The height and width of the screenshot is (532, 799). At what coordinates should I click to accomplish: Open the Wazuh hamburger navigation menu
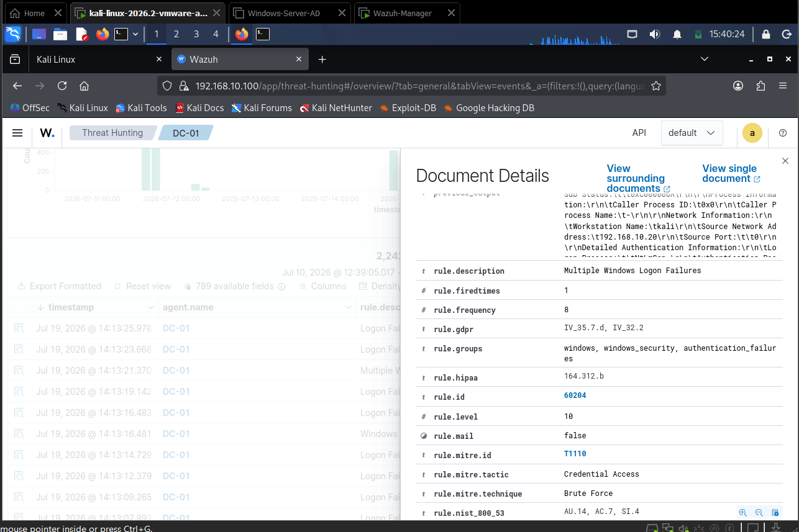coord(17,133)
